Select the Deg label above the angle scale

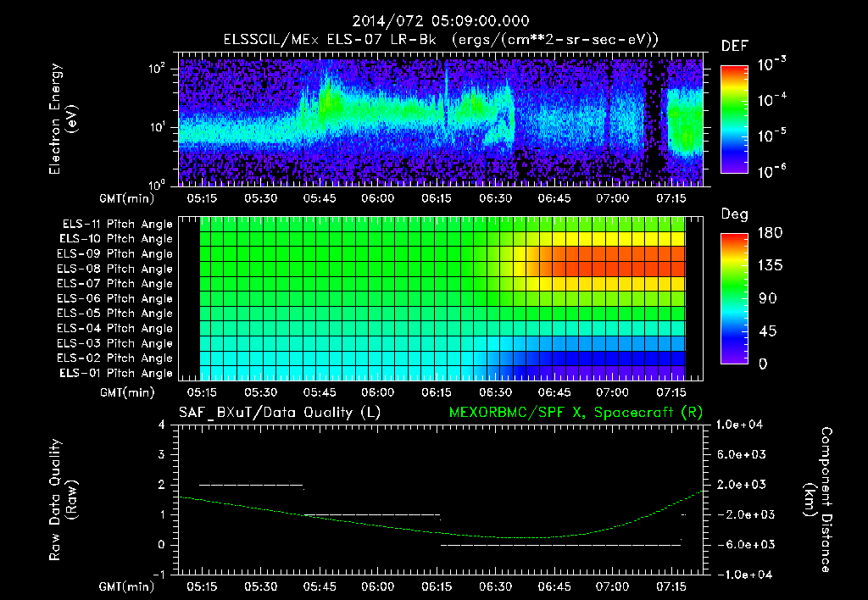[735, 214]
